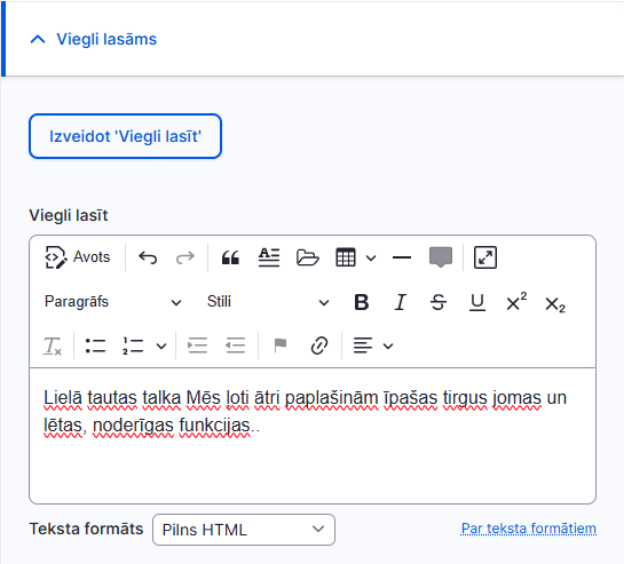Viewport: 624px width, 564px height.
Task: Apply strikethrough to text
Action: [439, 302]
